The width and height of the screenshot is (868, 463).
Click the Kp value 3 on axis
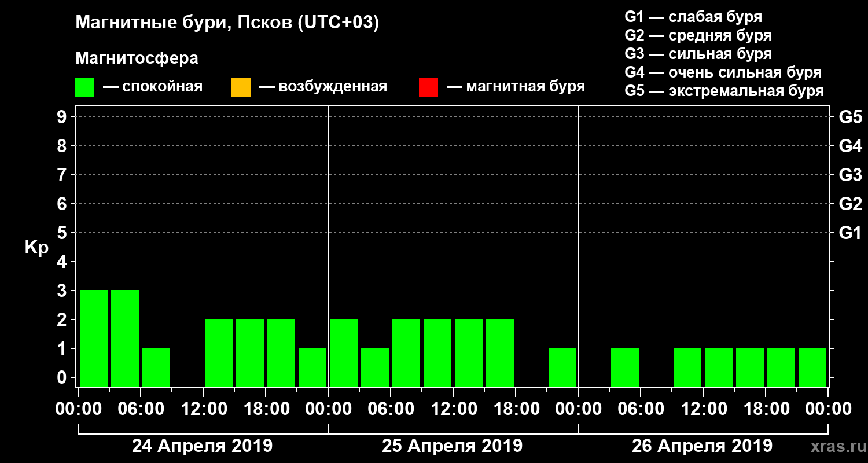[62, 291]
